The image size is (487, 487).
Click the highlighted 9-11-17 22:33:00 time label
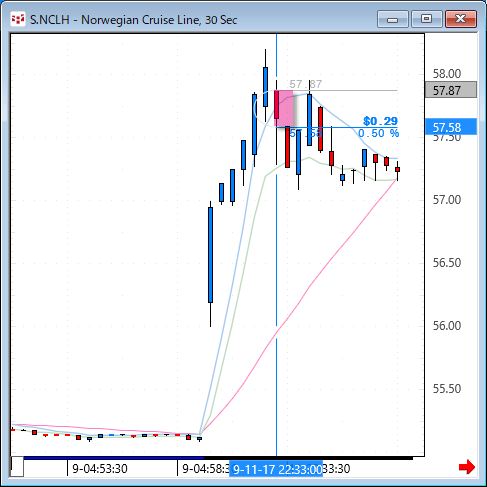point(276,469)
